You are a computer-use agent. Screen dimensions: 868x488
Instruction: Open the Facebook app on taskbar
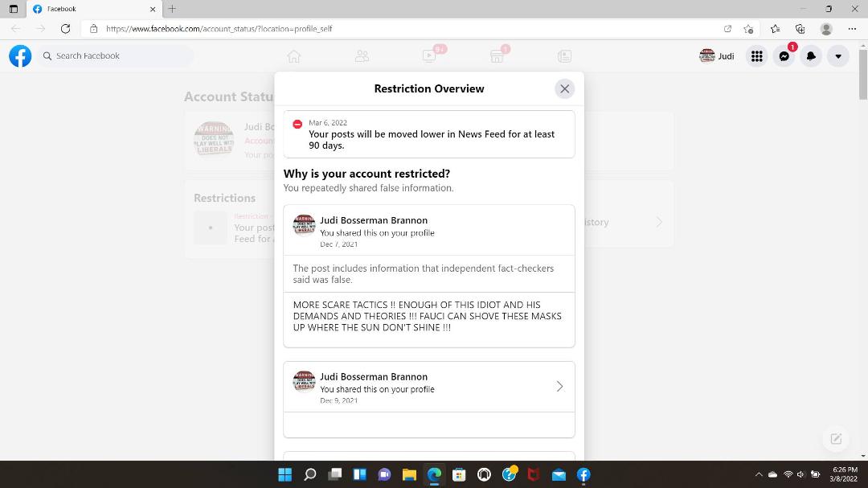point(583,474)
